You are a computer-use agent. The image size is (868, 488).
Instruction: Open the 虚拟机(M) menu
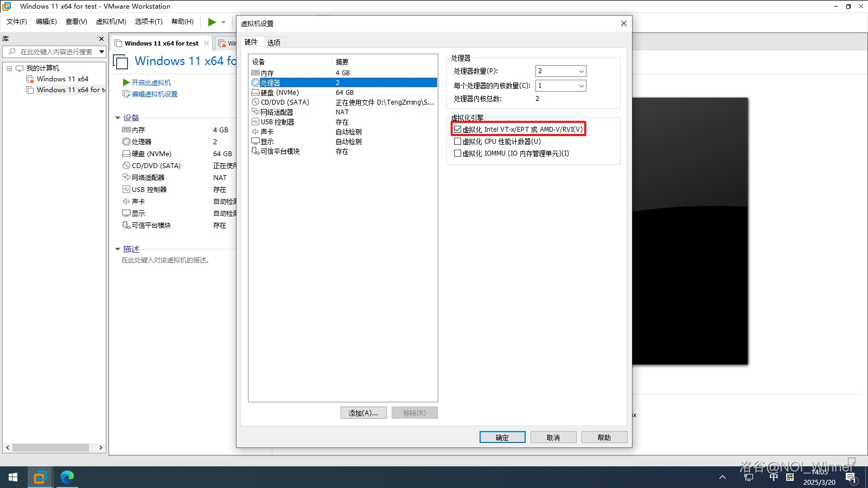111,22
